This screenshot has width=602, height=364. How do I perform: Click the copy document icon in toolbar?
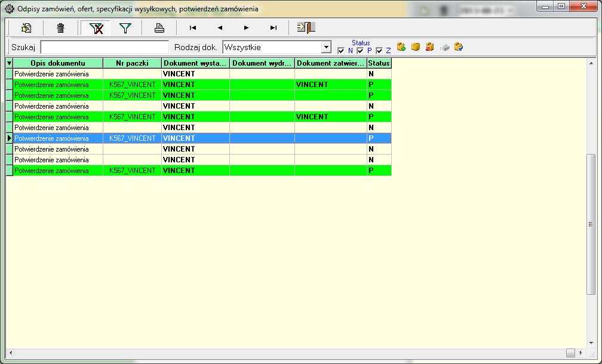(x=26, y=27)
